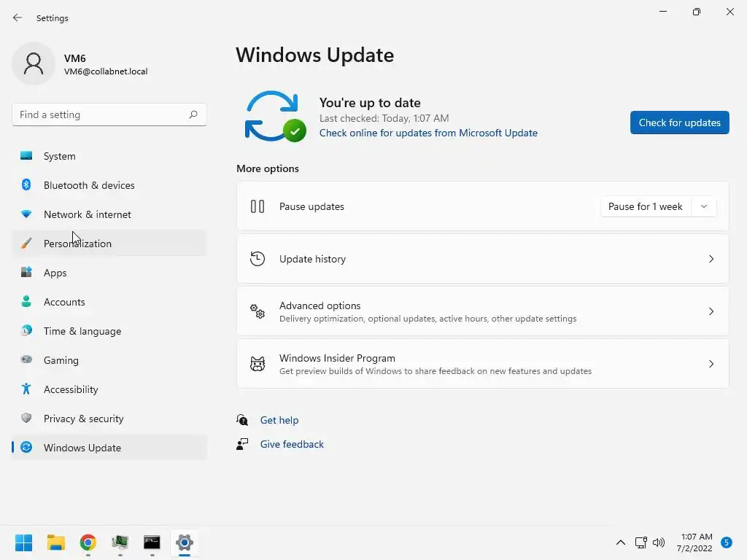Click the network tray icon
The width and height of the screenshot is (747, 560).
(640, 542)
